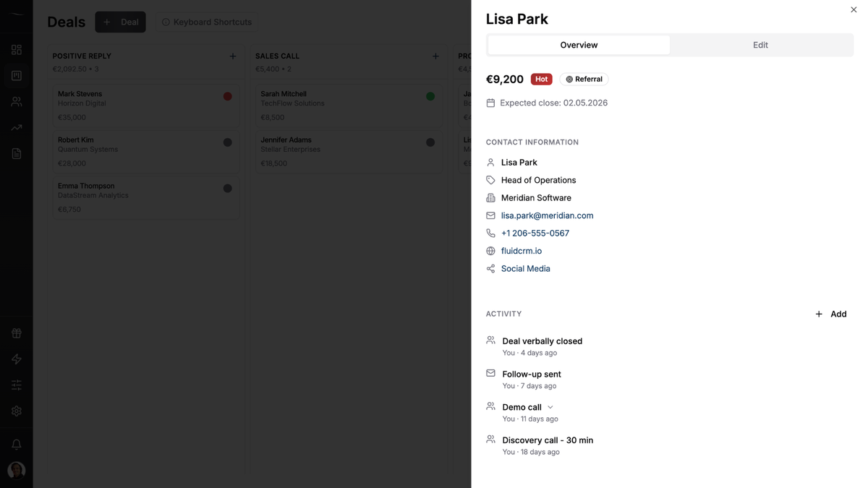Click the Follow-up sent activity

[x=532, y=374]
